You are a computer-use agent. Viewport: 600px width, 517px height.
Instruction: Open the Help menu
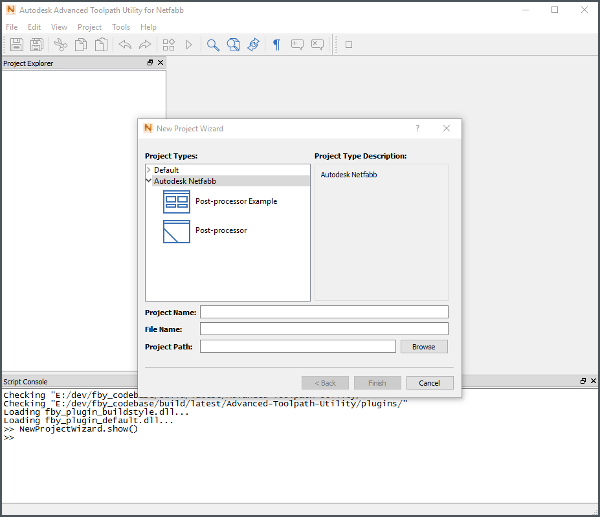pos(148,27)
